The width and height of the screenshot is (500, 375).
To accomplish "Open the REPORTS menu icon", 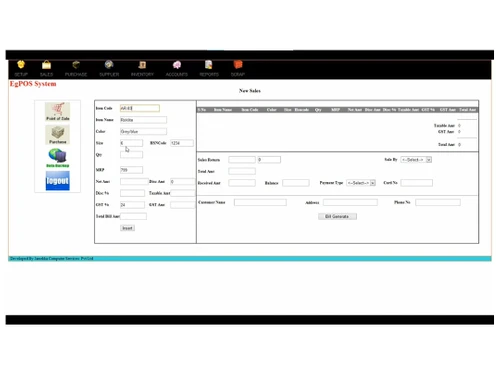I will (209, 65).
